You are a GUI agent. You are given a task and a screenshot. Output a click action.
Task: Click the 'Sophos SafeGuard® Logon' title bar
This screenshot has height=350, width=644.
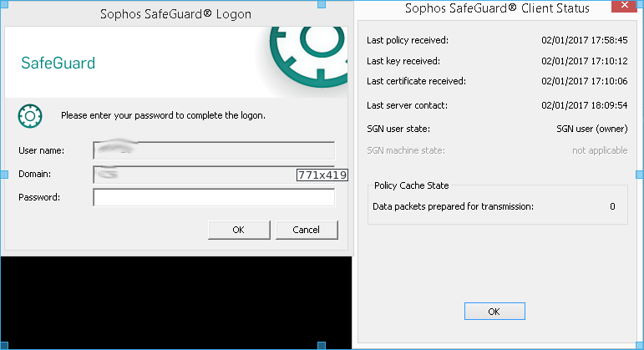click(x=175, y=14)
